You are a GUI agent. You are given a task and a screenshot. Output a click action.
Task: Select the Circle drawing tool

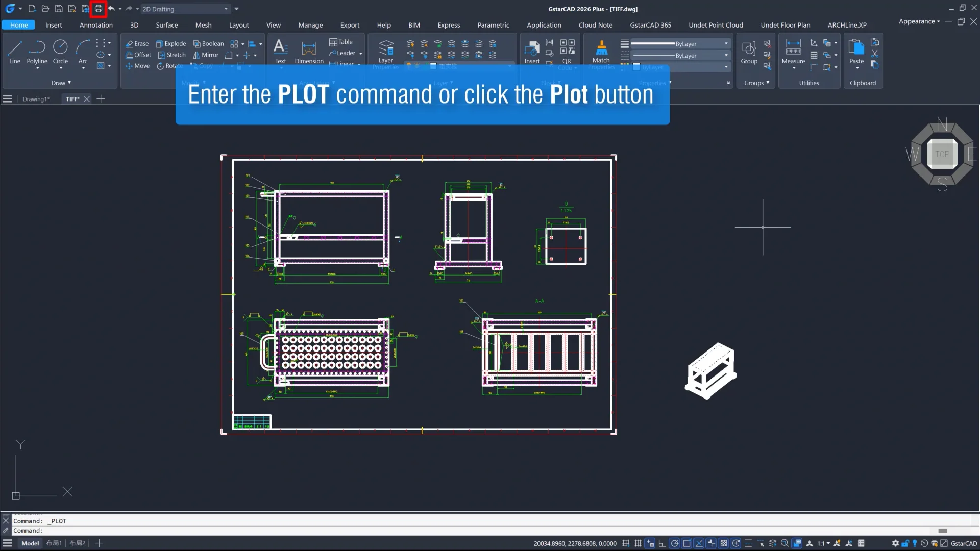60,52
